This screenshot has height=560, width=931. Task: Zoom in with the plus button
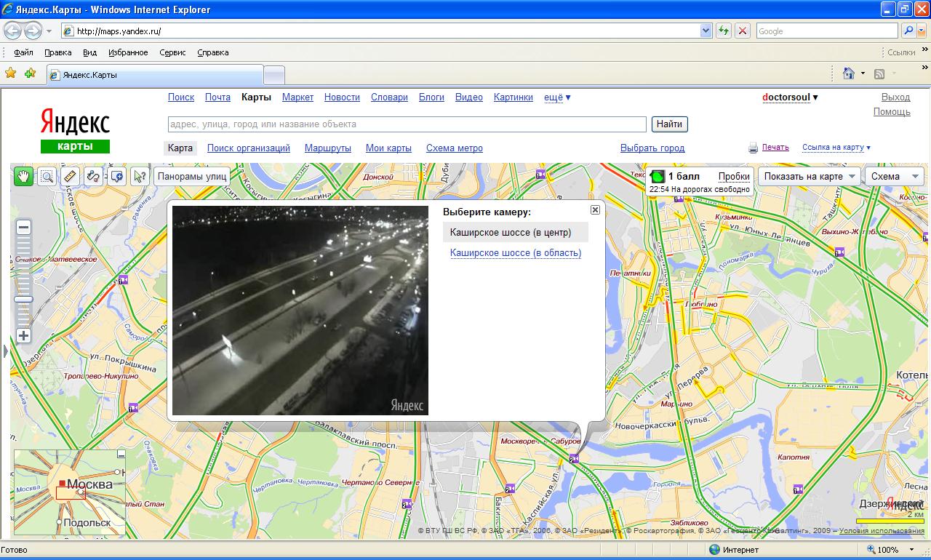click(23, 335)
